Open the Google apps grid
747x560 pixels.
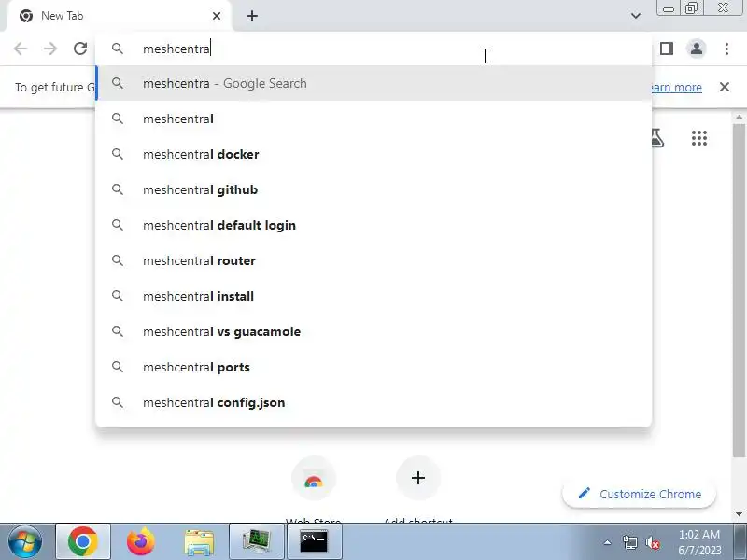698,138
